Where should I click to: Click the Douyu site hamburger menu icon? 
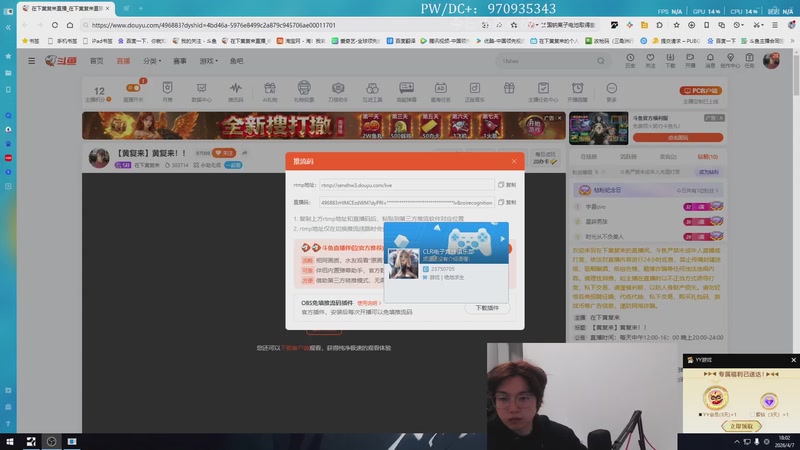[32, 61]
